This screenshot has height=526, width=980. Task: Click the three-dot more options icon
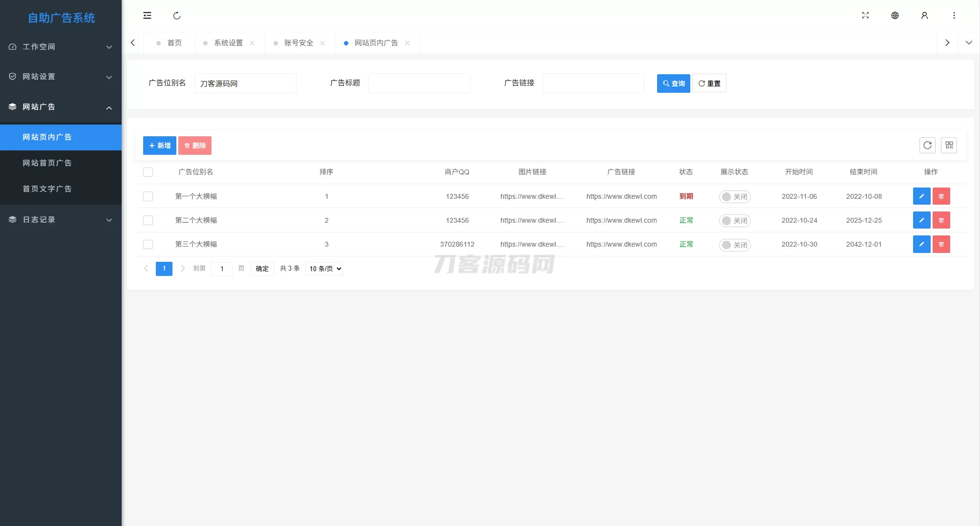(x=954, y=16)
